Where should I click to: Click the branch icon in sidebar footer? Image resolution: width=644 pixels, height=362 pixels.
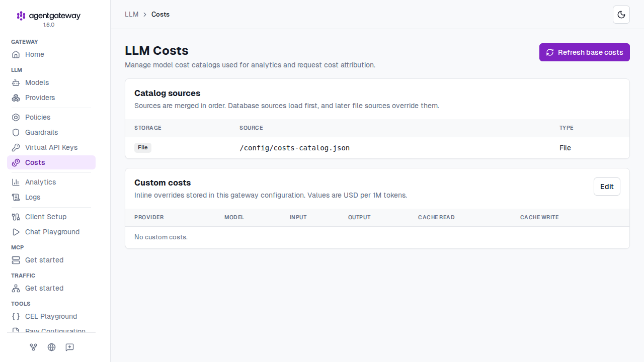coord(34,347)
